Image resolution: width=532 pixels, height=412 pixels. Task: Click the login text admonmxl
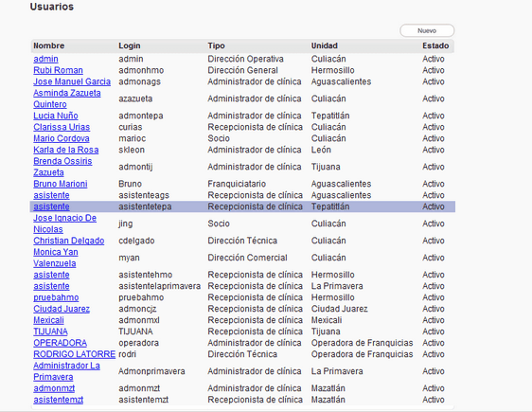click(139, 320)
